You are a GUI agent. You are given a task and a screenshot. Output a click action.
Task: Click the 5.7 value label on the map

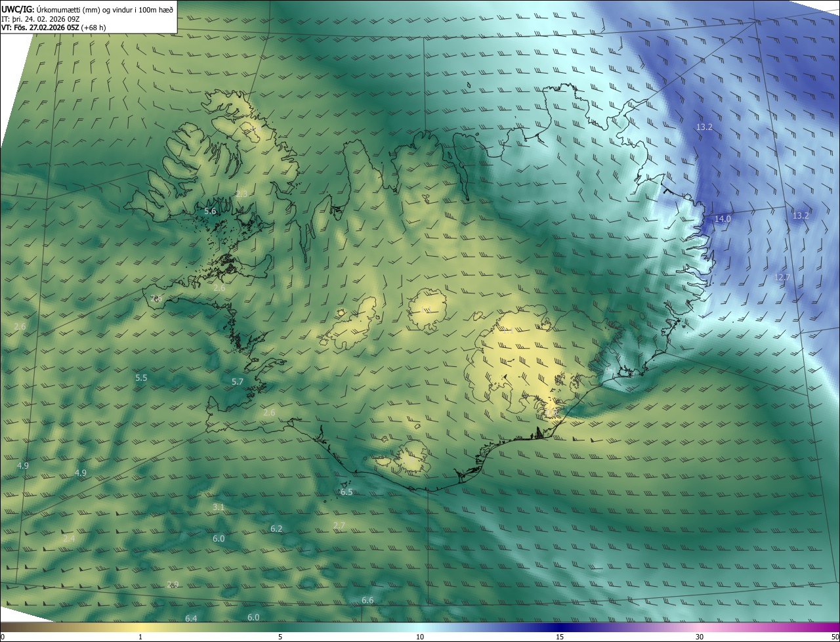click(238, 381)
